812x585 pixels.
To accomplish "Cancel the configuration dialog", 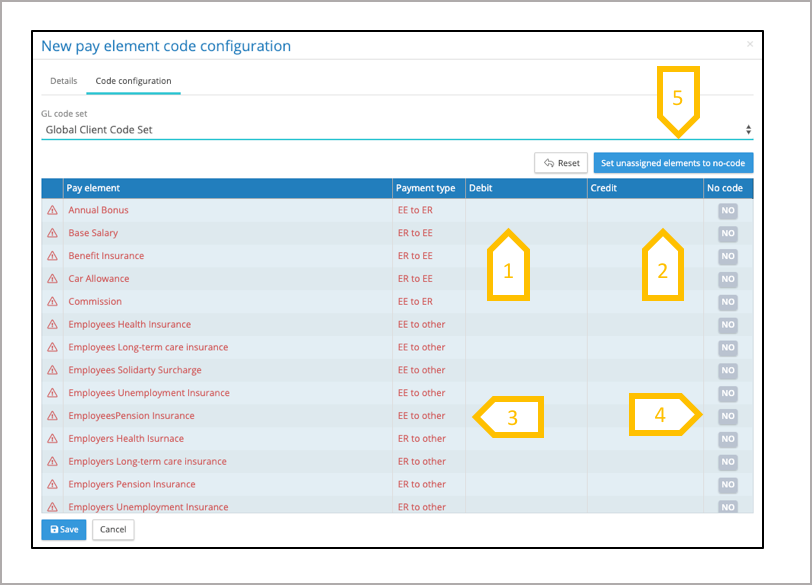I will click(113, 530).
